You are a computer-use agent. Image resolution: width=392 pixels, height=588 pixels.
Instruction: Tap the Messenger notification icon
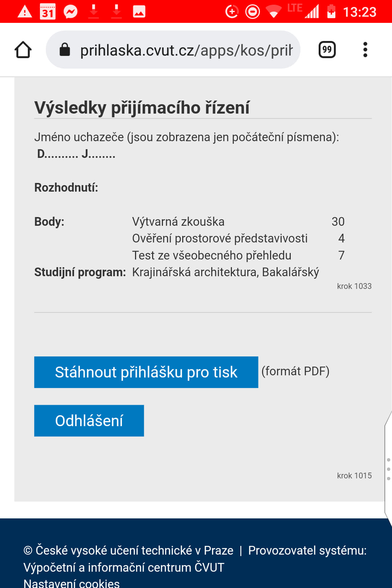tap(70, 12)
